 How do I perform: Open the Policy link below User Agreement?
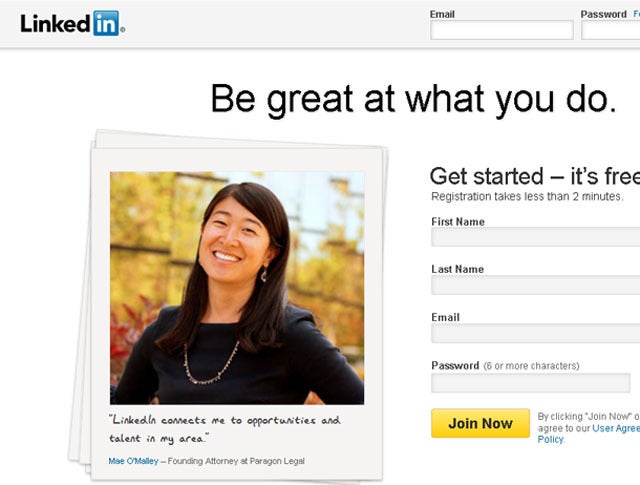coord(550,439)
